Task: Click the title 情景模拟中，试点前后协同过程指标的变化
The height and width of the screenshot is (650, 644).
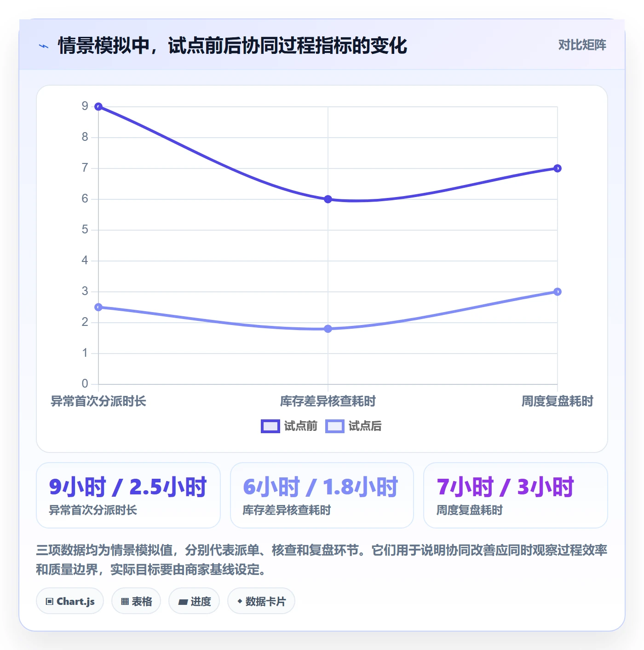Action: pos(232,46)
